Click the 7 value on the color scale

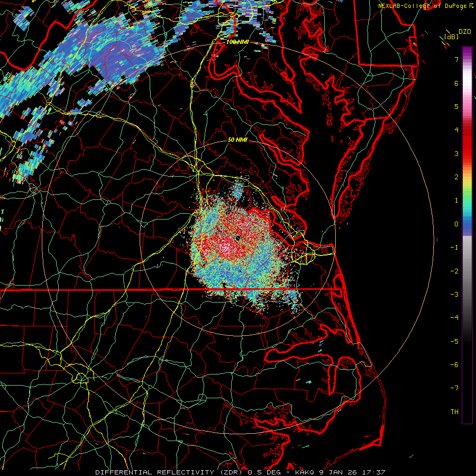tap(456, 59)
